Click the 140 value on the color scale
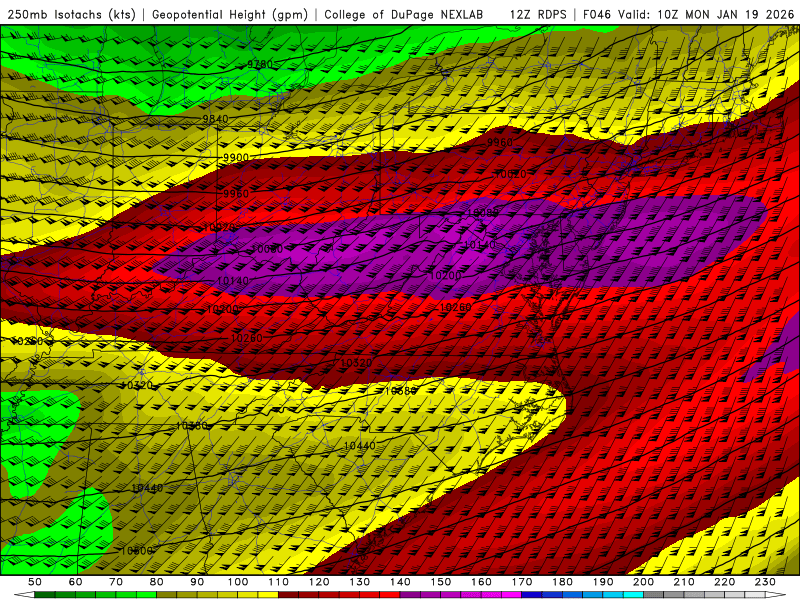Screen dimensions: 800x600 tap(400, 582)
